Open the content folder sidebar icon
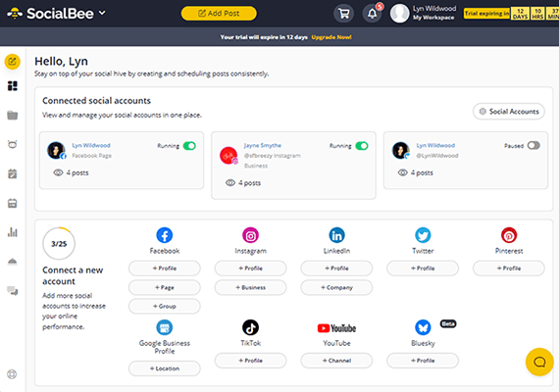The image size is (559, 392). point(12,115)
